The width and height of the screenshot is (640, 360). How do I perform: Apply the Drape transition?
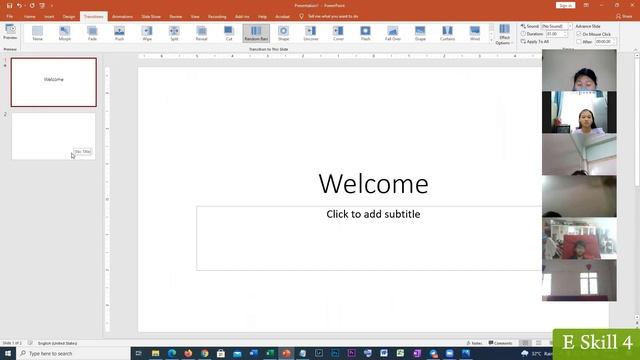click(420, 33)
